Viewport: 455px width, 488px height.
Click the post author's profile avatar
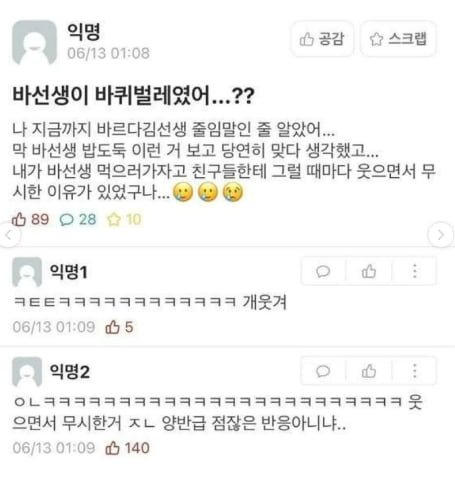tap(34, 42)
